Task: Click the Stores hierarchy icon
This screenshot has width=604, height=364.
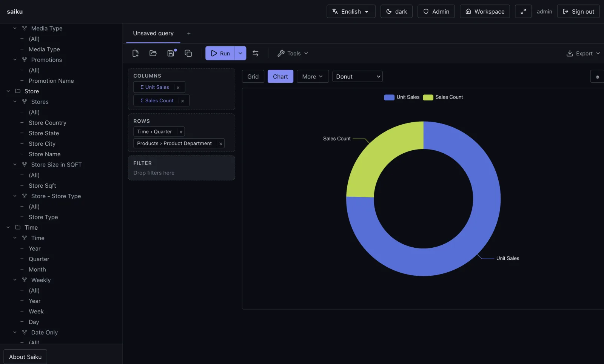Action: [x=25, y=102]
